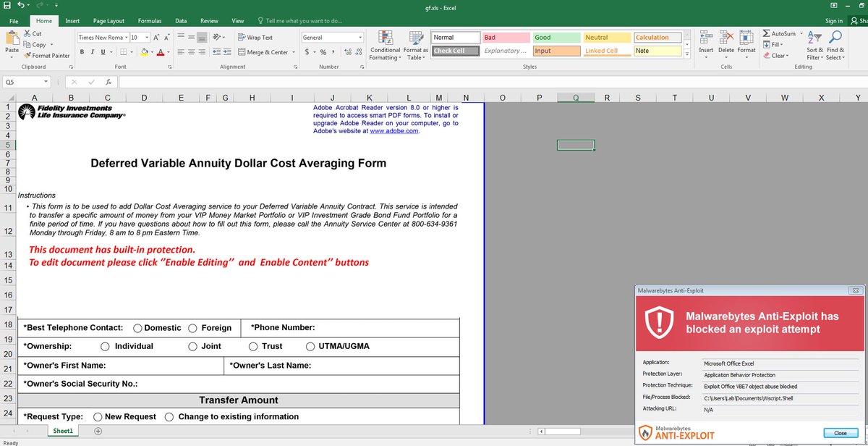
Task: Open Format as Table gallery
Action: [416, 46]
